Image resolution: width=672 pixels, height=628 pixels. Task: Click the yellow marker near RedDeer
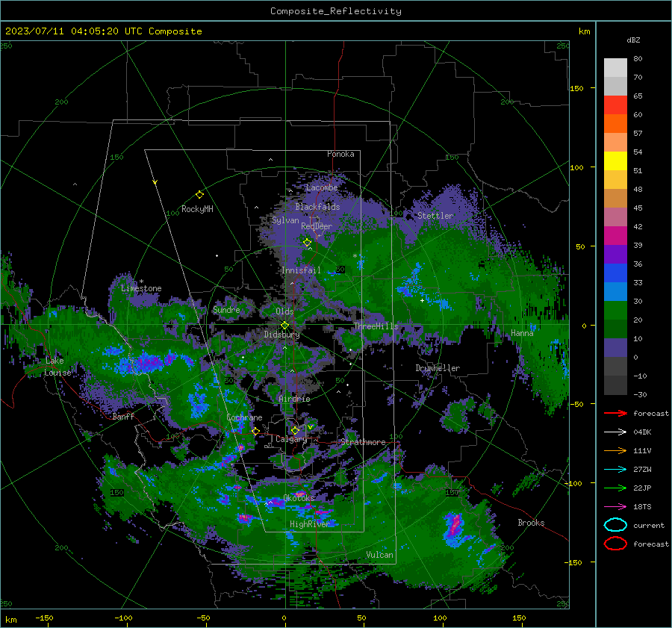(308, 243)
